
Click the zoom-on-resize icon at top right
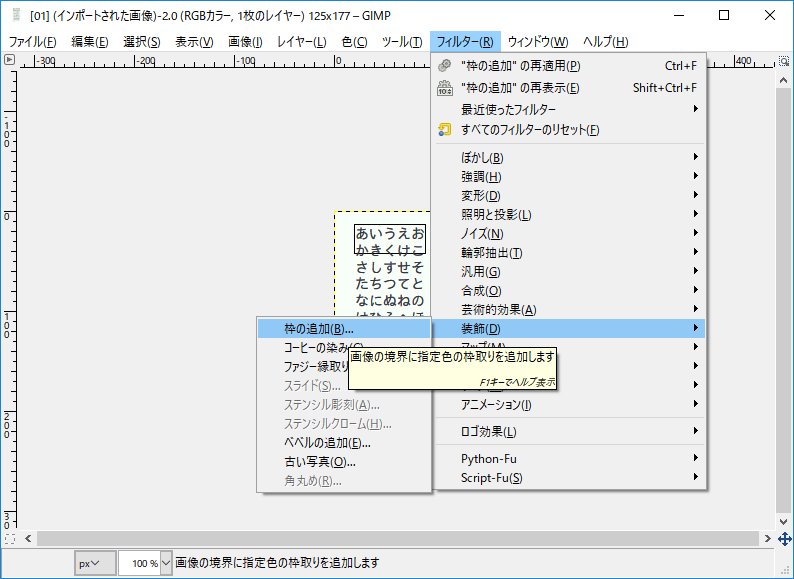point(784,61)
